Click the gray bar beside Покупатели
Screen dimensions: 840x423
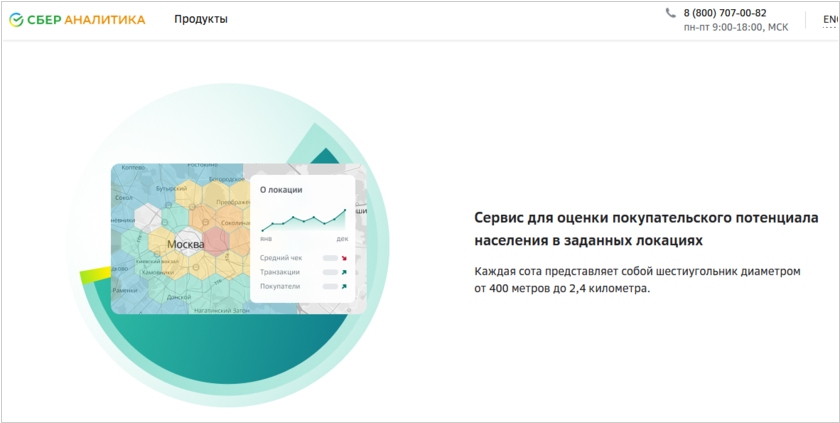[x=329, y=286]
